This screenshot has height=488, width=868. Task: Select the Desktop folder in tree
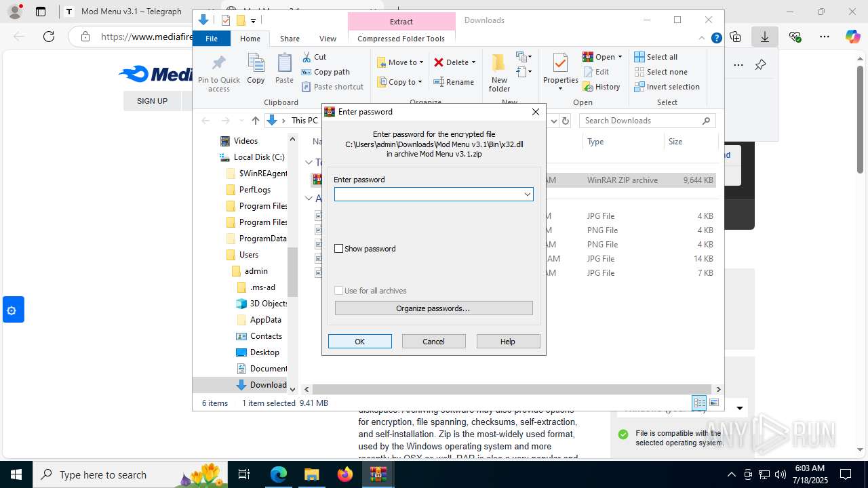coord(264,352)
